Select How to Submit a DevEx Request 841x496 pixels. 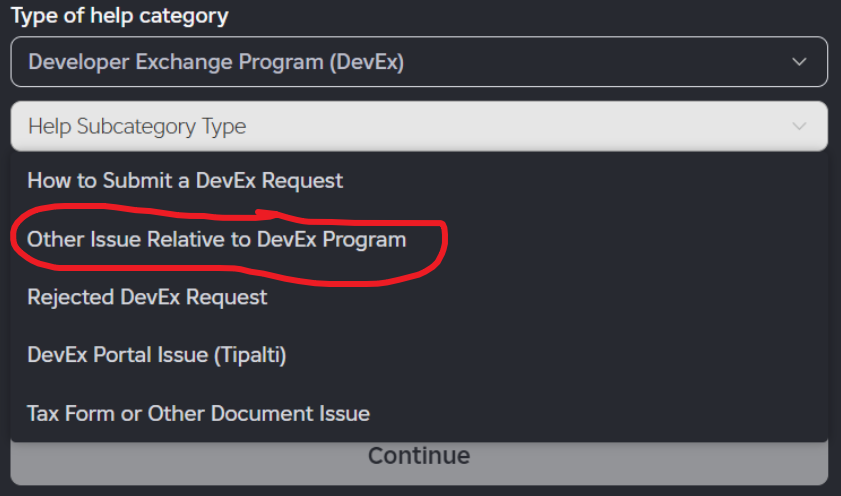click(x=185, y=181)
